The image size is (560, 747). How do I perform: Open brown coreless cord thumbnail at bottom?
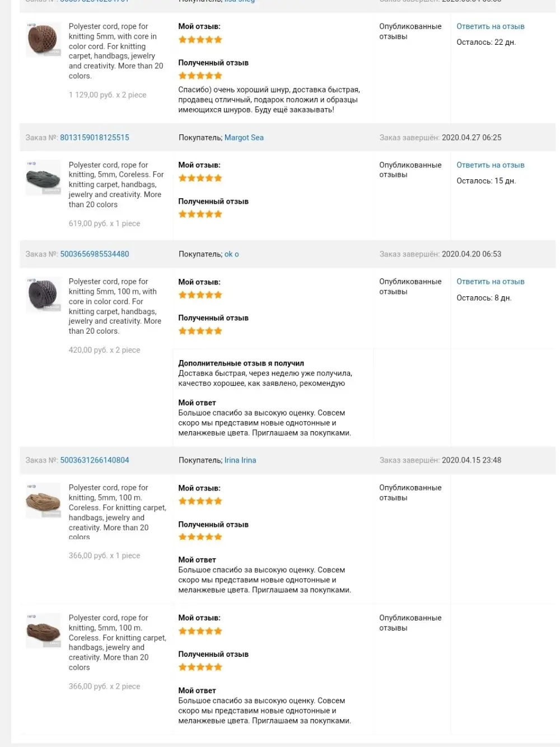click(43, 631)
